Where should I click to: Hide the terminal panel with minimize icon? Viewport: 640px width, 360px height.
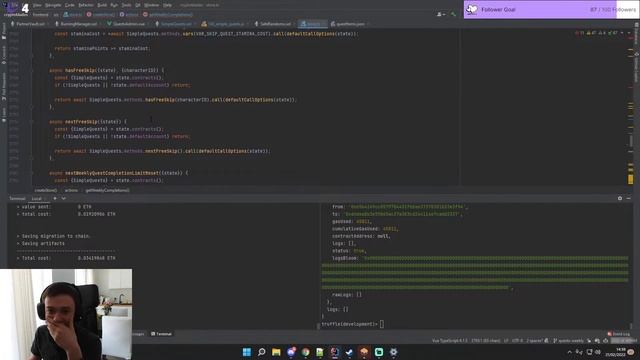coord(629,198)
